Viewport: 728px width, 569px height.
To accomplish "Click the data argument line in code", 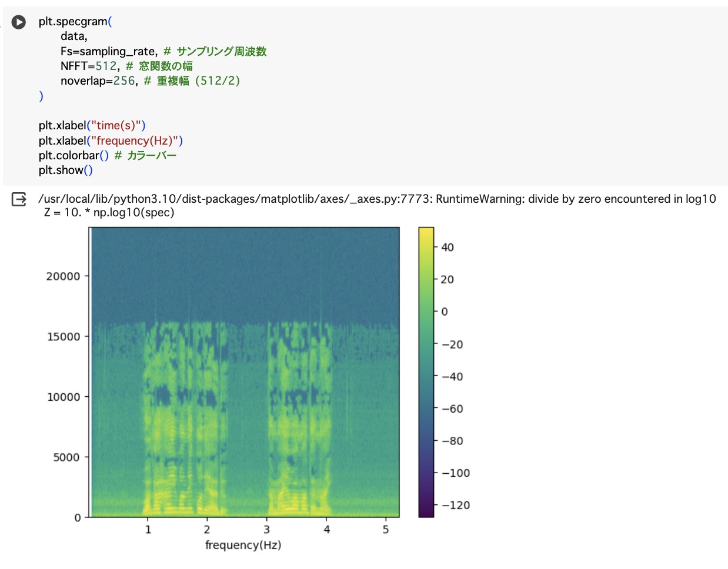I will pos(74,36).
